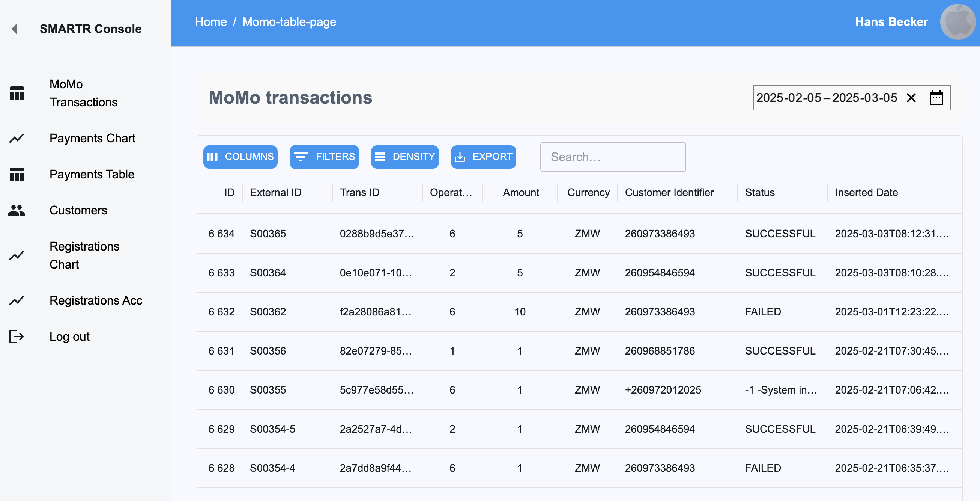Viewport: 980px width, 501px height.
Task: Open the Density options menu
Action: coord(405,157)
